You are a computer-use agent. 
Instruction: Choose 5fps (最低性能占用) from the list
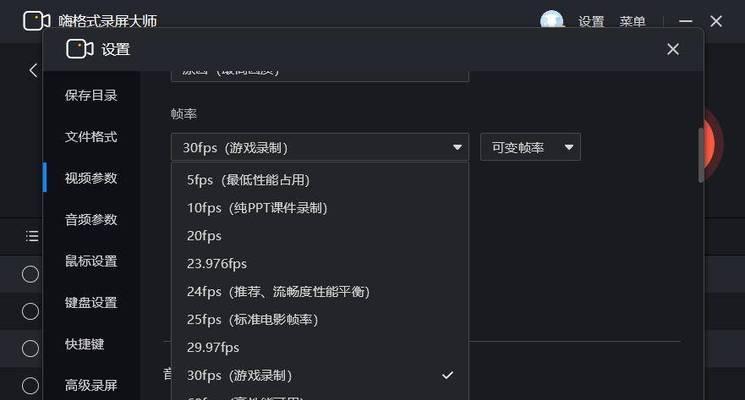point(320,180)
